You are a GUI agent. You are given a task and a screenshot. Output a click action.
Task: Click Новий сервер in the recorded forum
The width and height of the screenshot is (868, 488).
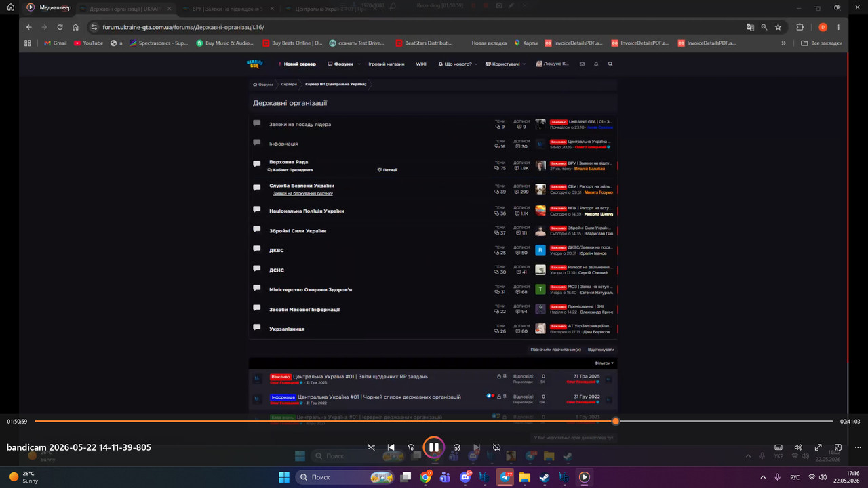pyautogui.click(x=299, y=64)
